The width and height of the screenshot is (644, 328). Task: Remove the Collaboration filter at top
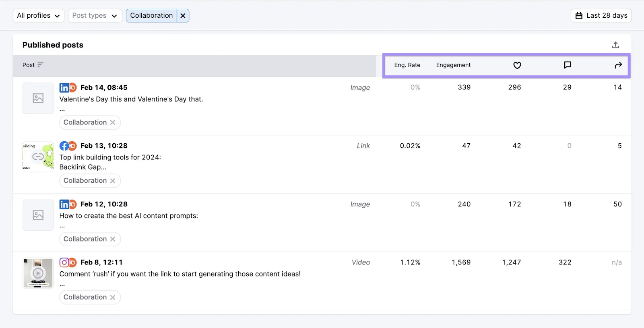click(x=183, y=16)
